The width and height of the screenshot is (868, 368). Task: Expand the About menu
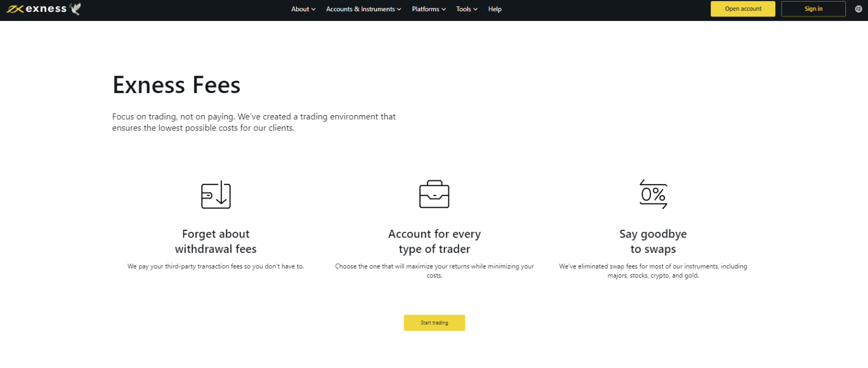click(x=303, y=9)
